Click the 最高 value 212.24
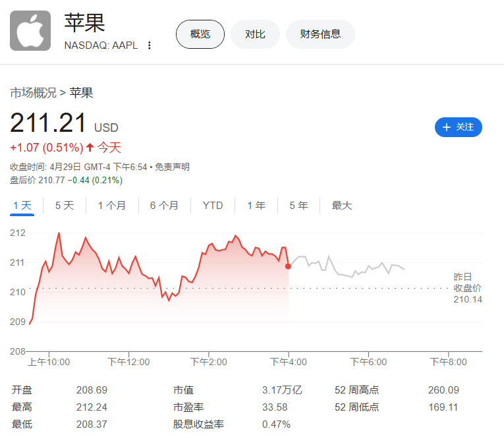 pos(92,407)
